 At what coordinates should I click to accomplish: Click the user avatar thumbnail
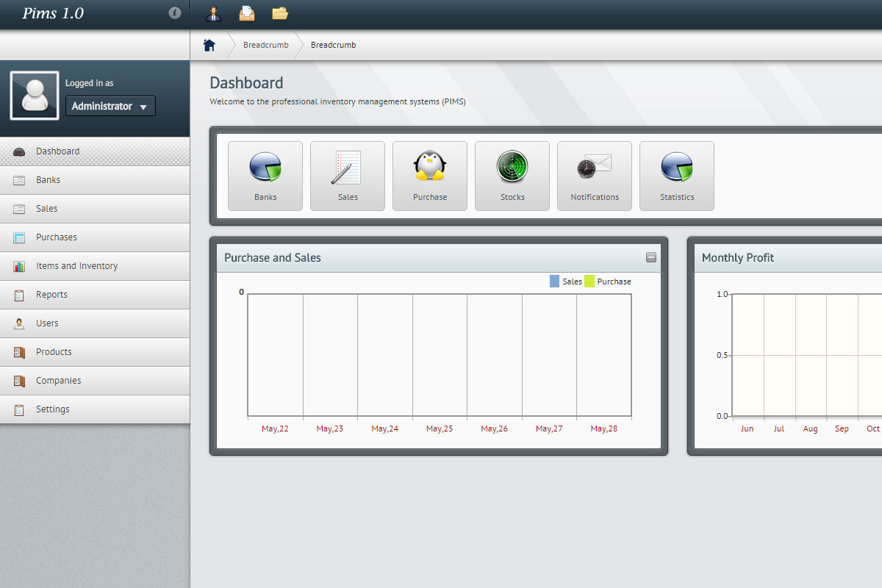pyautogui.click(x=35, y=96)
